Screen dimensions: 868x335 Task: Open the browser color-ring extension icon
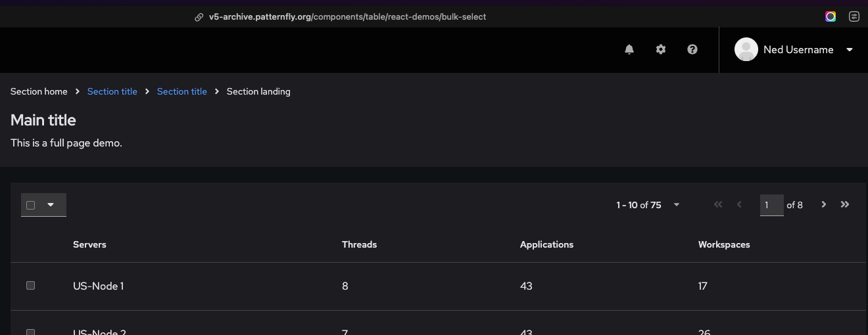[831, 17]
